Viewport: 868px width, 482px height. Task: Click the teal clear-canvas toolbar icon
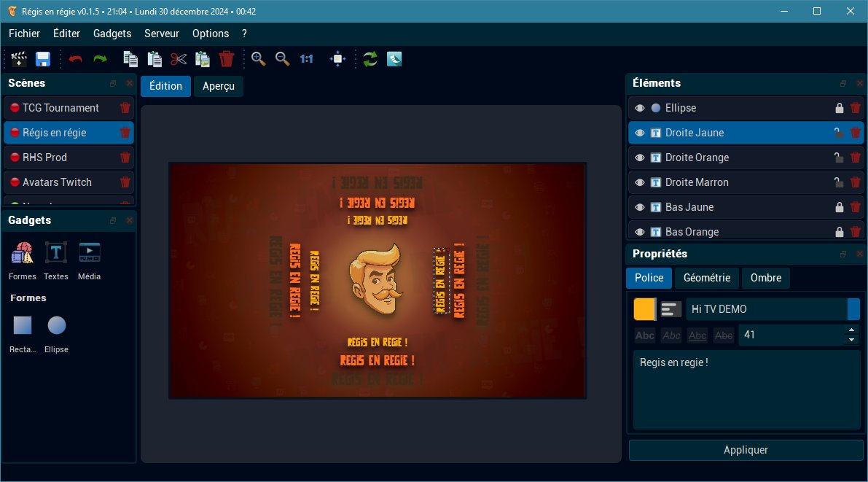pos(394,59)
